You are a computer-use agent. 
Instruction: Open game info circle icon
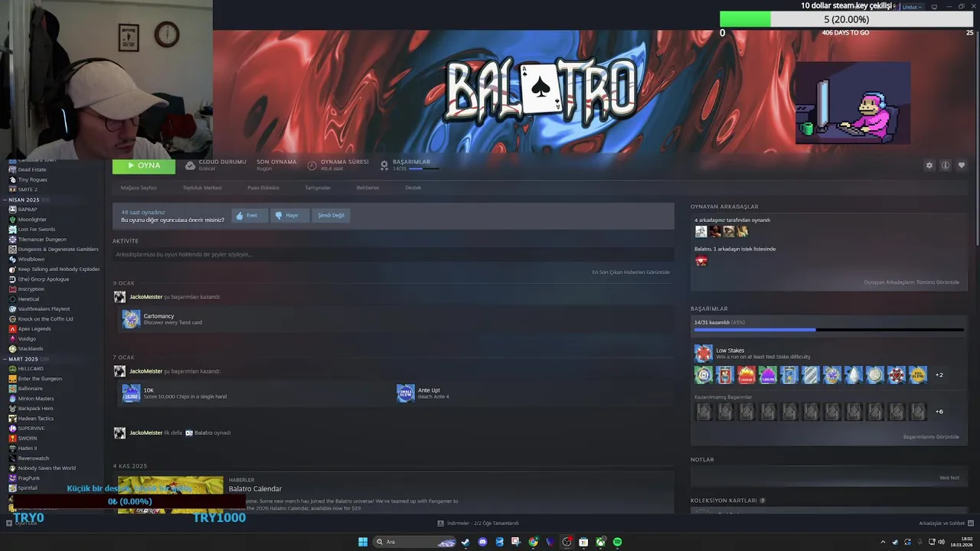click(x=946, y=165)
